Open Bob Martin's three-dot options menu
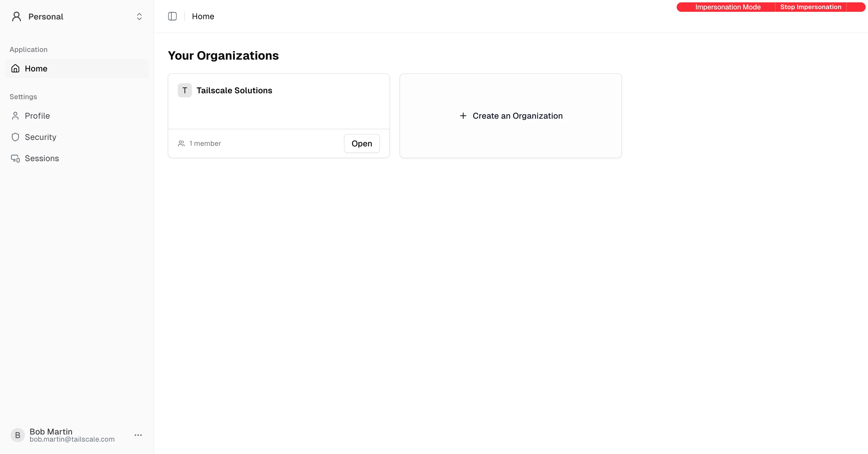 pyautogui.click(x=138, y=435)
